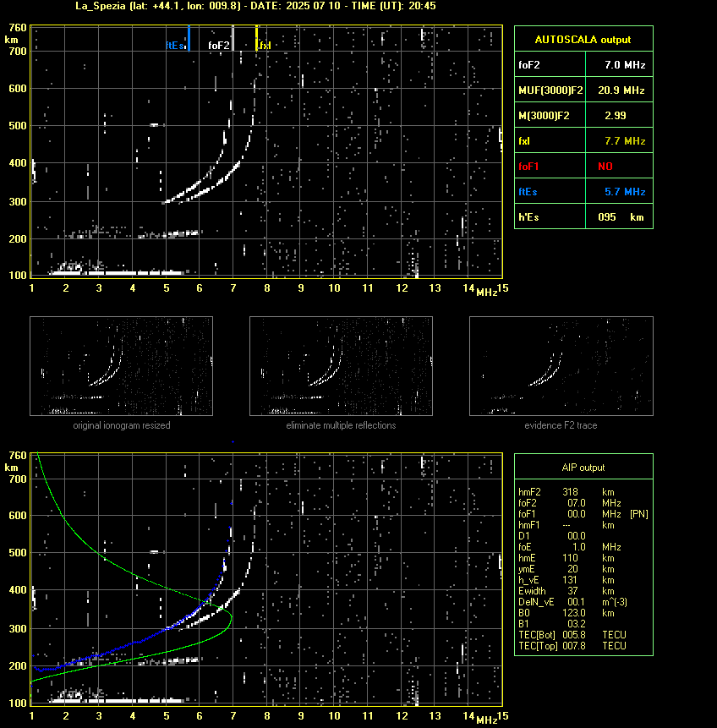Click the MHz axis label of top ionogram
Image resolution: width=717 pixels, height=728 pixels.
[487, 292]
